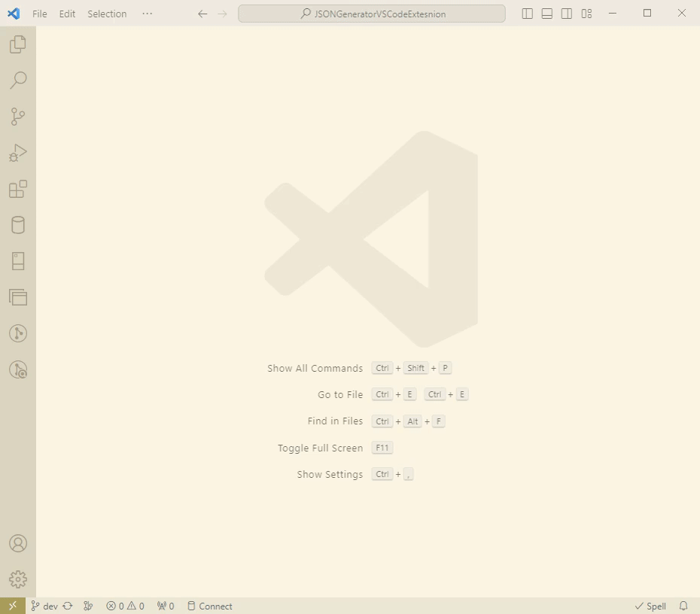Open the Selection menu
700x614 pixels.
tap(107, 14)
